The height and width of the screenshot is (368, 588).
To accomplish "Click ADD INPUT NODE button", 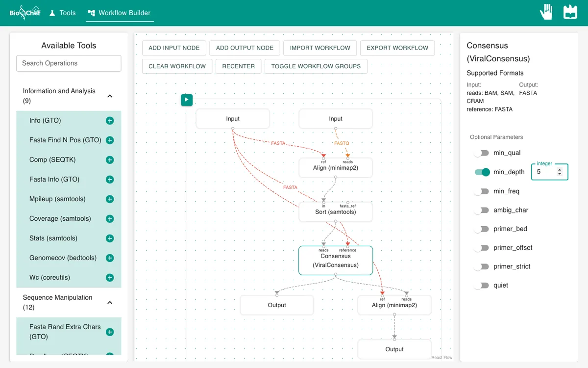I will coord(174,48).
